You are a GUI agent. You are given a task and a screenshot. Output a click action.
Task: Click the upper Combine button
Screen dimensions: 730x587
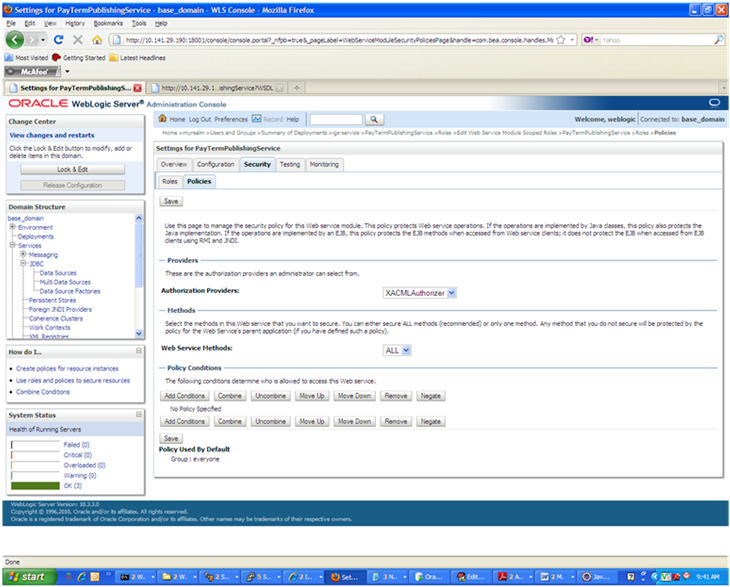pos(230,396)
